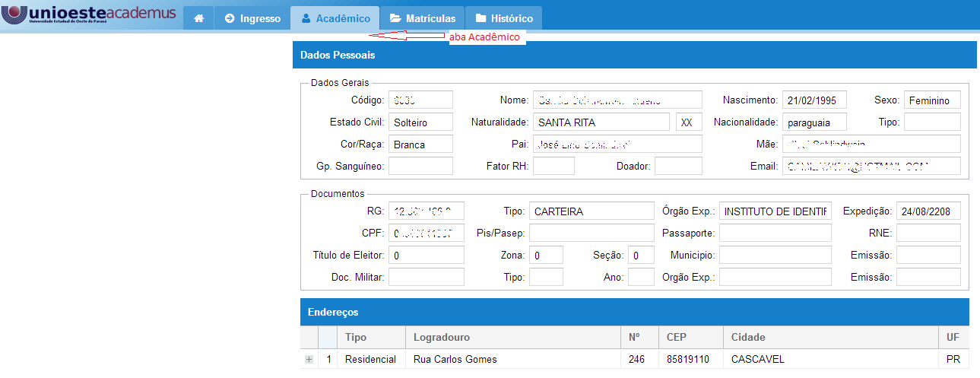
Task: Click the RNE field
Action: click(x=928, y=233)
